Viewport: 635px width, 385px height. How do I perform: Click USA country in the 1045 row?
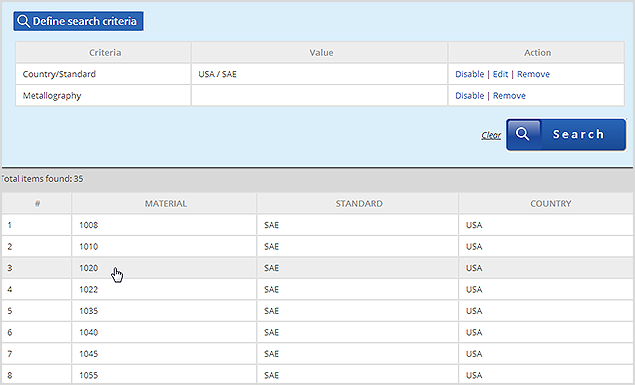coord(474,353)
